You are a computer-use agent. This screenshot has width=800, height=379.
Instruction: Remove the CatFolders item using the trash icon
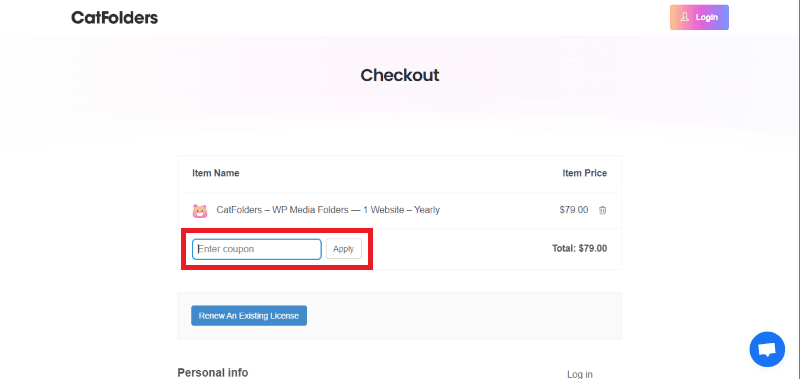pyautogui.click(x=602, y=210)
